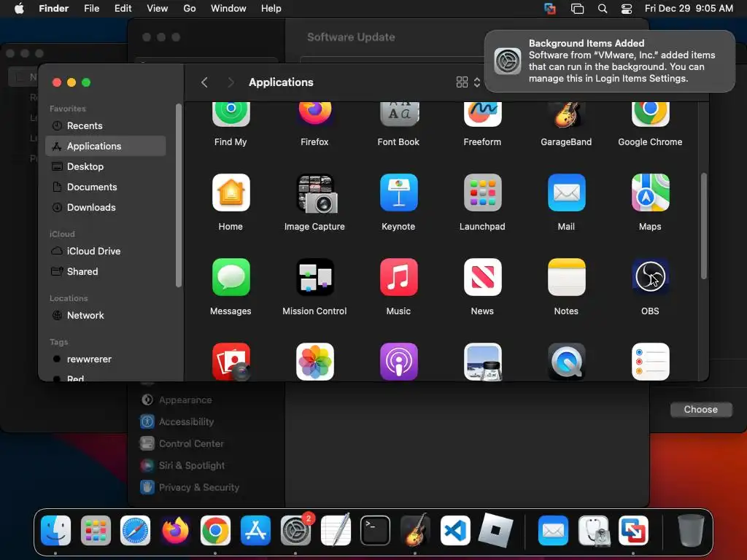Select the OBS app icon
This screenshot has width=747, height=560.
click(x=650, y=277)
